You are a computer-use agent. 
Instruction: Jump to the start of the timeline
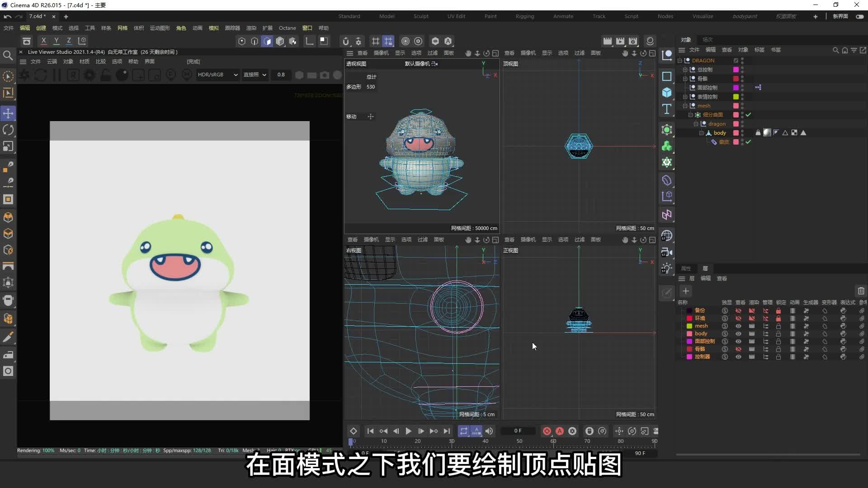(x=370, y=431)
